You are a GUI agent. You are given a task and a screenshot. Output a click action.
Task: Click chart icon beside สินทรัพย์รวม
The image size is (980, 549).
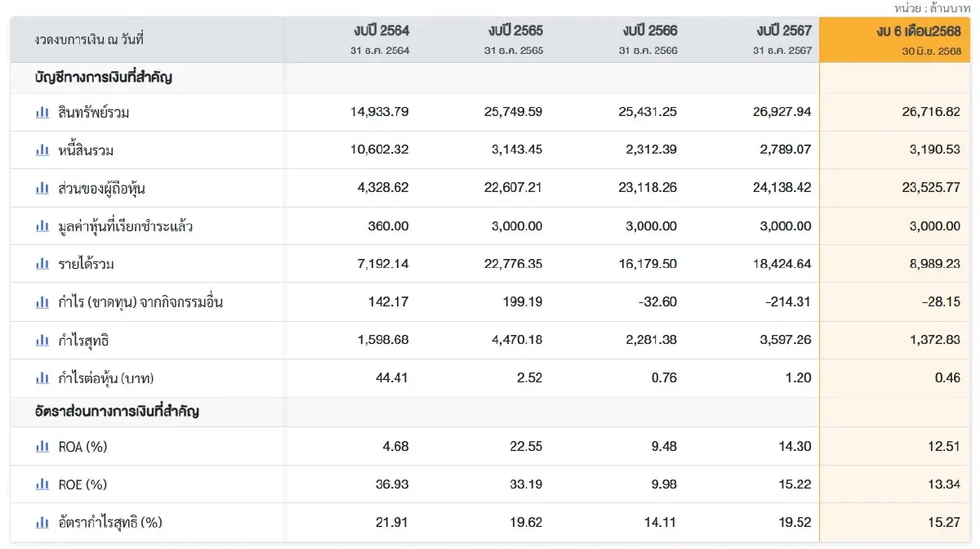(x=42, y=113)
